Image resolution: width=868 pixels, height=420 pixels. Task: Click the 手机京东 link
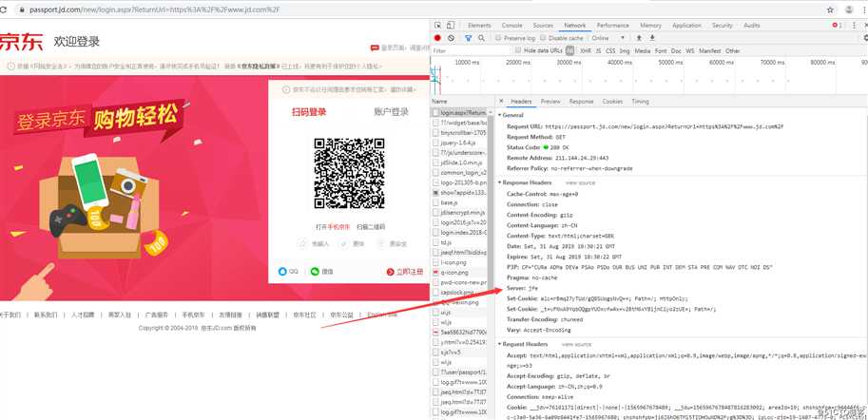click(338, 227)
